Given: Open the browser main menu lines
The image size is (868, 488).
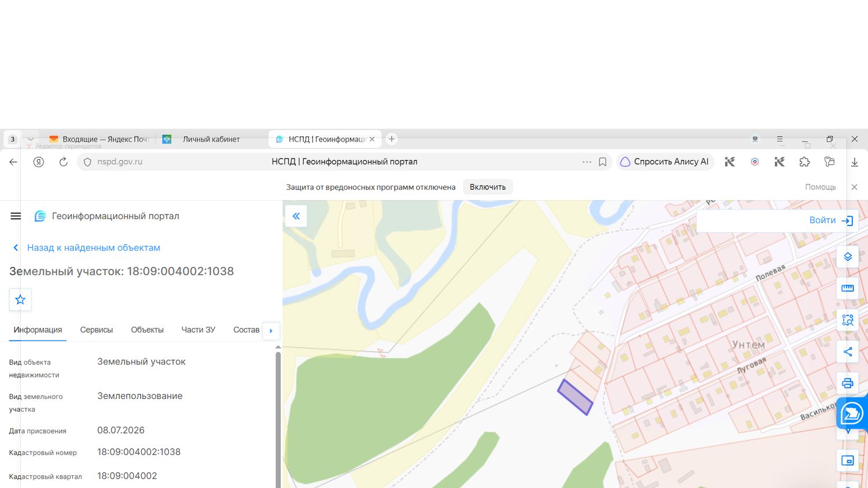Looking at the screenshot, I should point(779,139).
